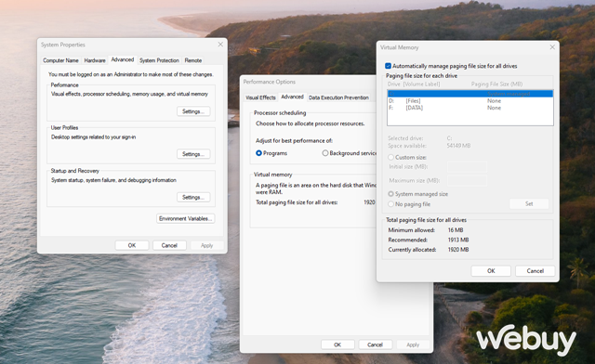The height and width of the screenshot is (364, 595).
Task: Confirm System Properties with OK
Action: (132, 245)
